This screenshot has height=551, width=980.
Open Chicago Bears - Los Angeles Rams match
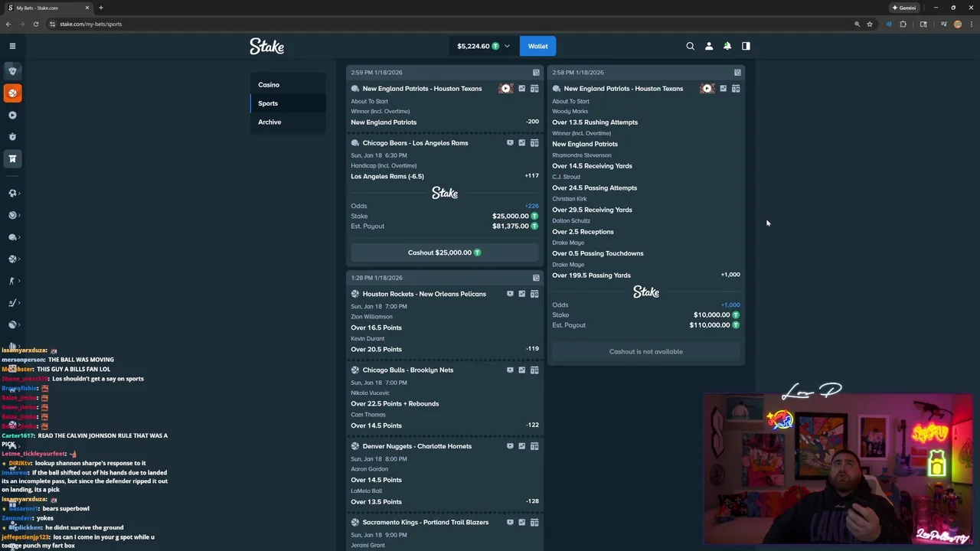tap(415, 143)
